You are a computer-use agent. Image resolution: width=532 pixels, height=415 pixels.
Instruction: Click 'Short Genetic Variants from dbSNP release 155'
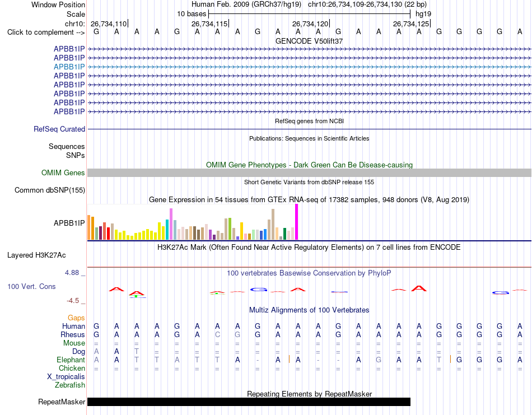click(309, 182)
